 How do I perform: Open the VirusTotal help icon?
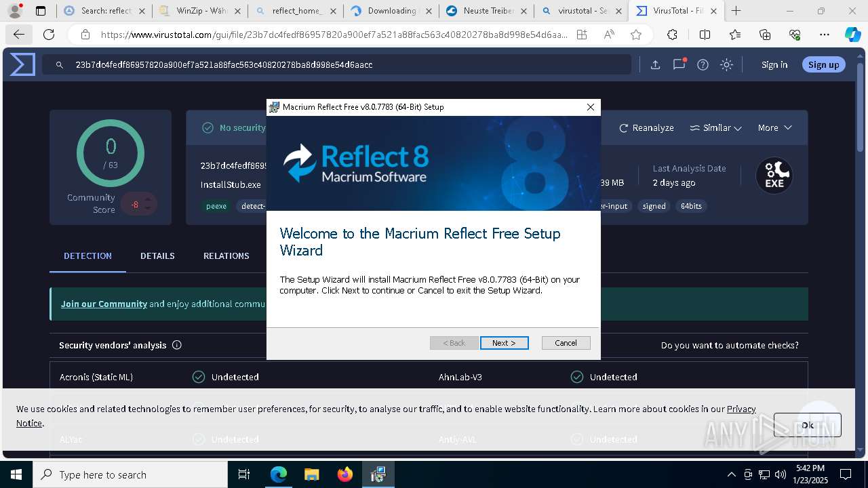coord(703,64)
